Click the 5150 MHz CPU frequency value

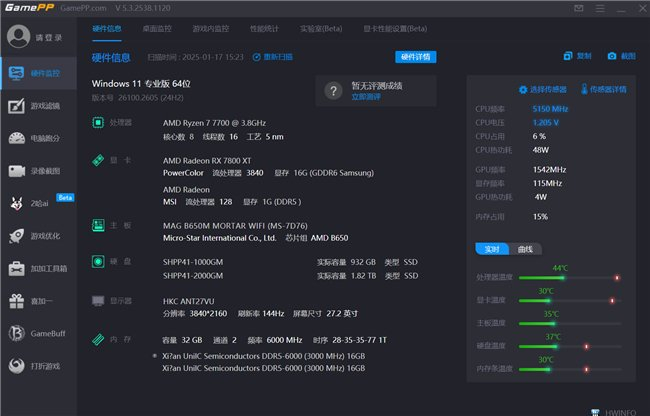point(550,109)
